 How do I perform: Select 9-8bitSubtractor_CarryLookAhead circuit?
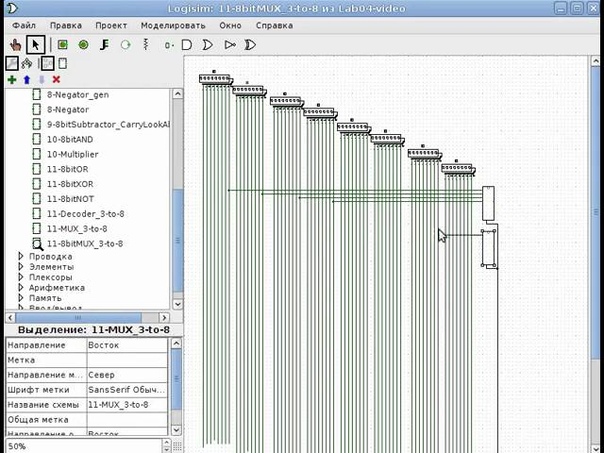coord(108,125)
